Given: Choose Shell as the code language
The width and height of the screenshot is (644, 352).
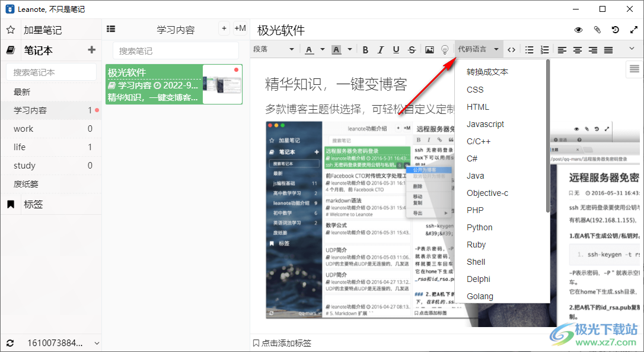Looking at the screenshot, I should pos(476,262).
